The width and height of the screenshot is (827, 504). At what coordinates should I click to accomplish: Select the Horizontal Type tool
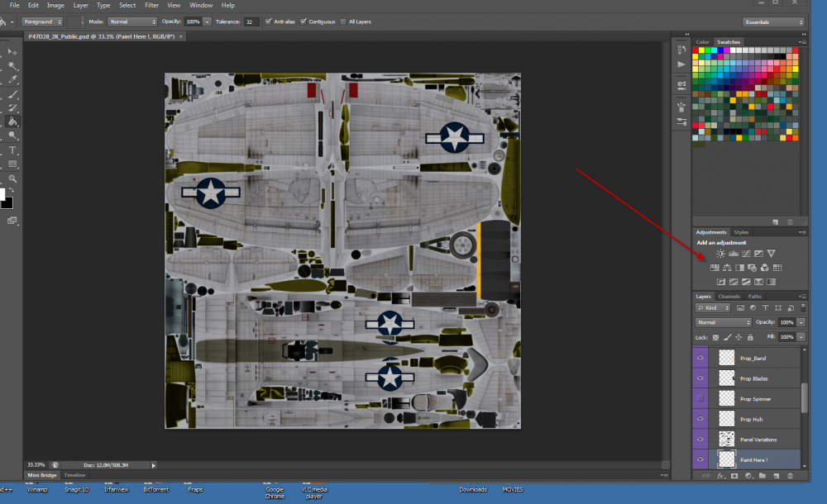pyautogui.click(x=13, y=150)
